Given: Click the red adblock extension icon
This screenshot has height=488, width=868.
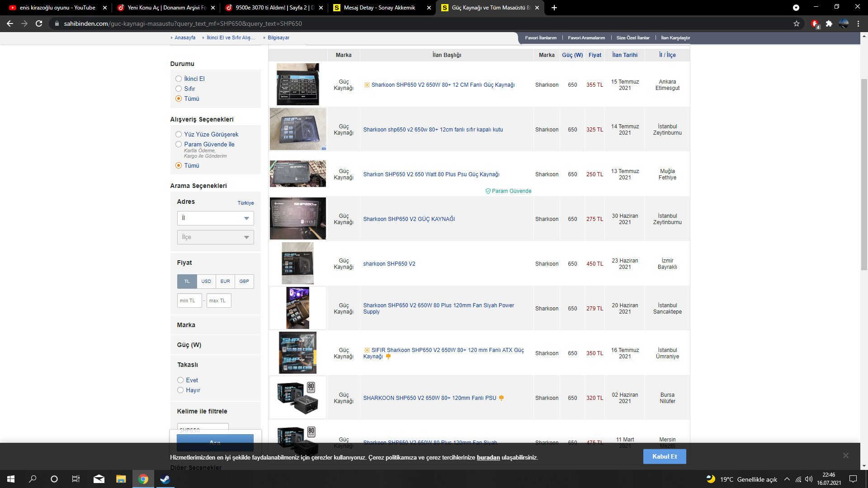Looking at the screenshot, I should point(815,23).
